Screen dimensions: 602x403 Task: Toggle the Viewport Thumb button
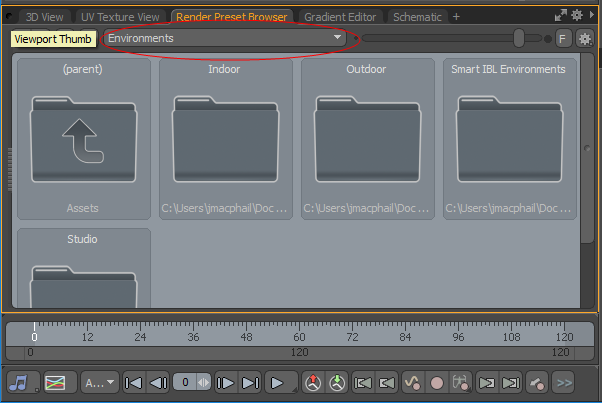click(x=54, y=38)
